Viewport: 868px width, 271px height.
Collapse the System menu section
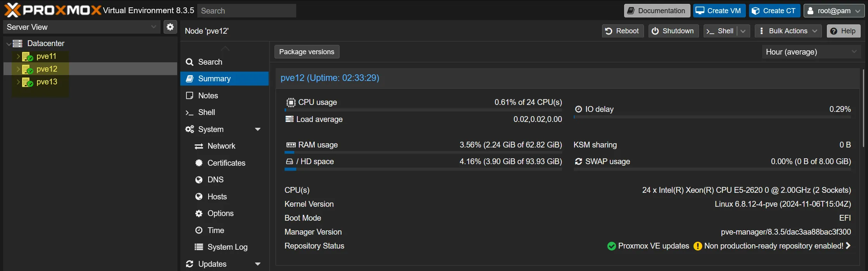(258, 129)
